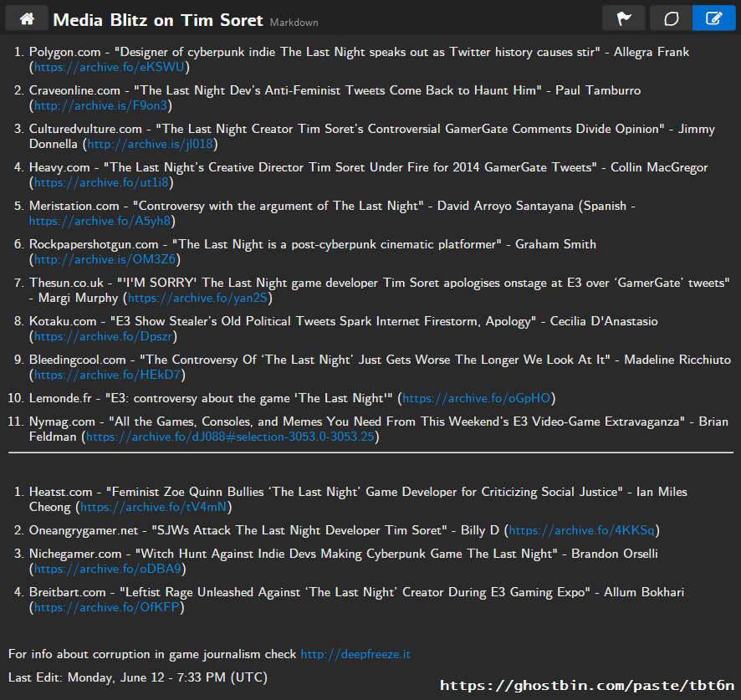Click the author name Billy D
Screen dimensions: 741x700
480,530
